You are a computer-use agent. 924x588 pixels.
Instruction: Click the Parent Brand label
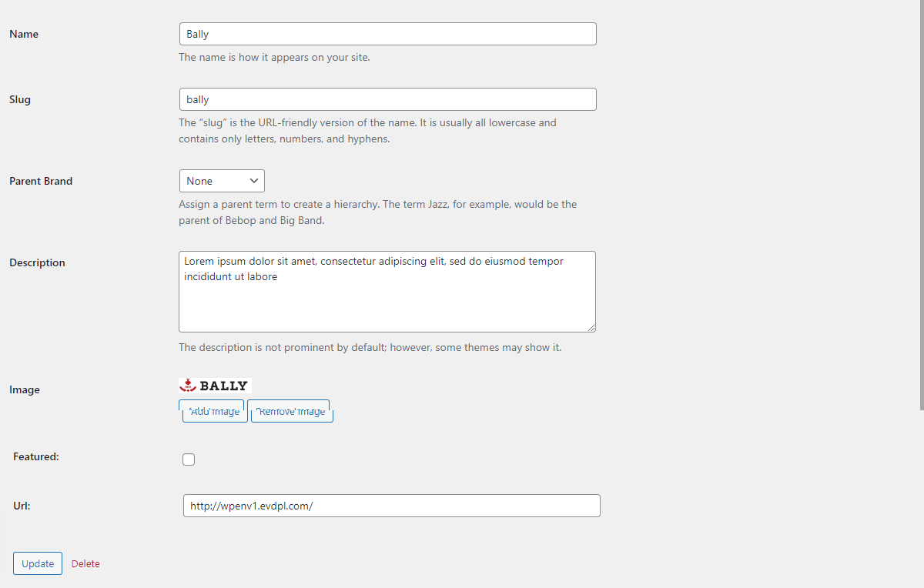[x=41, y=181]
